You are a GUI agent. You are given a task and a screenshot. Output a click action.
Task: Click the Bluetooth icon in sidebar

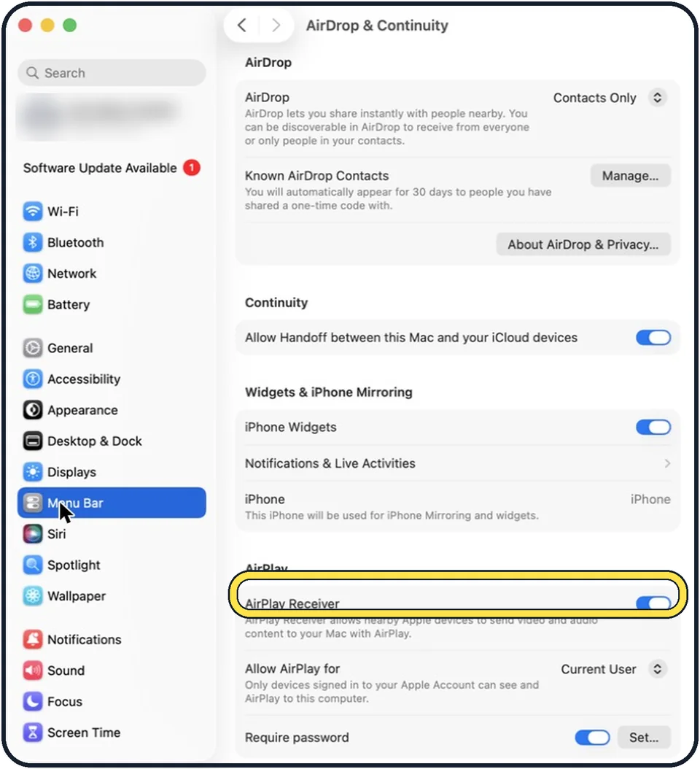tap(33, 242)
